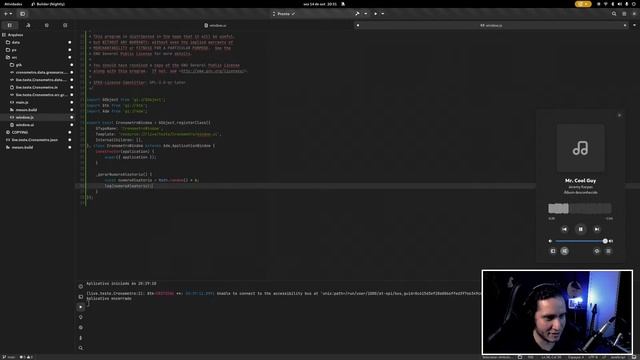Viewport: 640px width, 360px height.
Task: Open Atividades overview in top bar
Action: tap(13, 4)
